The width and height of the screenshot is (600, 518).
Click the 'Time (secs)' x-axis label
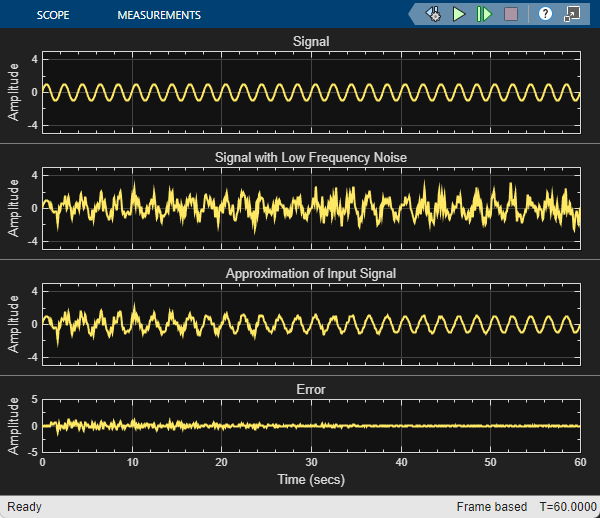click(x=311, y=480)
